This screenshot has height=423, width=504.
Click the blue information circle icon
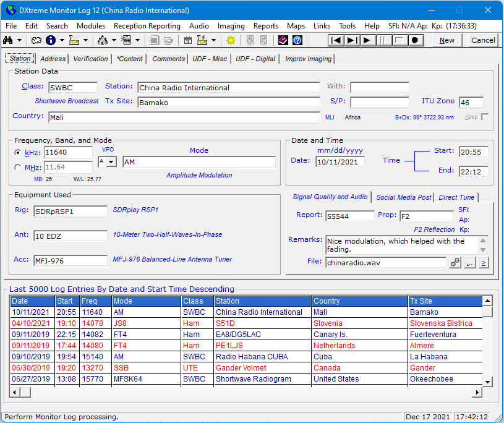coord(51,40)
